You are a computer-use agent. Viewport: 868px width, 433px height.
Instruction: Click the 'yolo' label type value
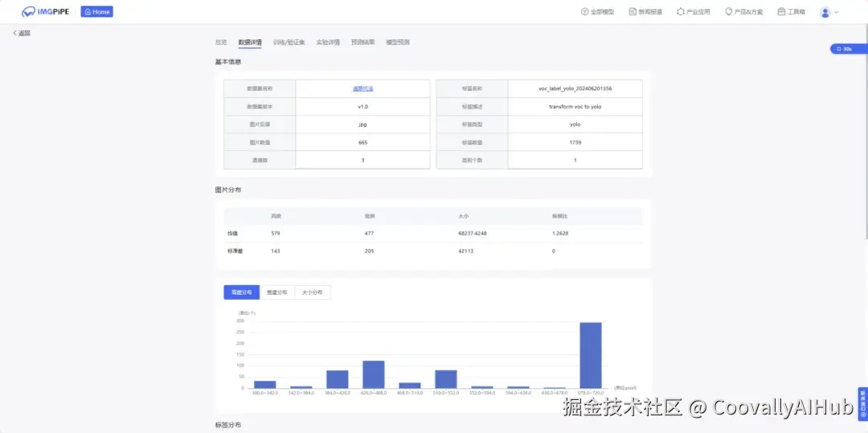[x=575, y=125]
